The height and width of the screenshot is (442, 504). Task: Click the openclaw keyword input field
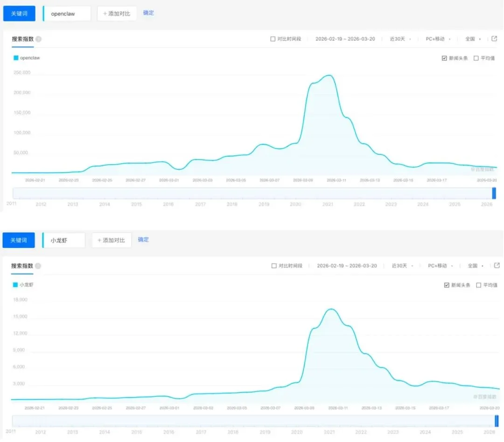click(67, 14)
